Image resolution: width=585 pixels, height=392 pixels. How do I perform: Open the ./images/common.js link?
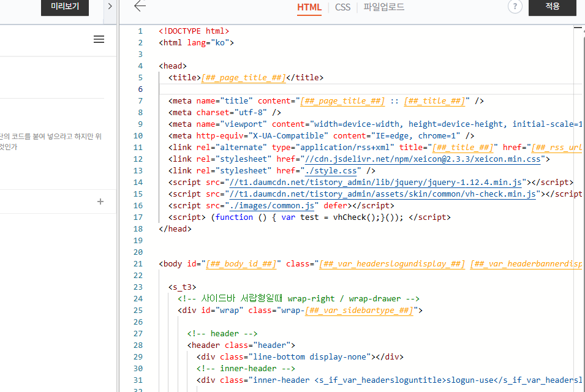271,206
